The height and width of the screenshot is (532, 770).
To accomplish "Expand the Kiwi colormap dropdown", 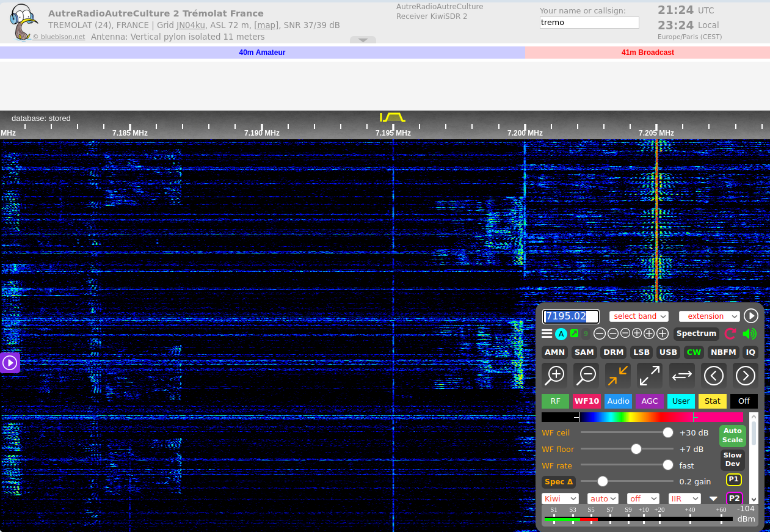I will click(560, 498).
